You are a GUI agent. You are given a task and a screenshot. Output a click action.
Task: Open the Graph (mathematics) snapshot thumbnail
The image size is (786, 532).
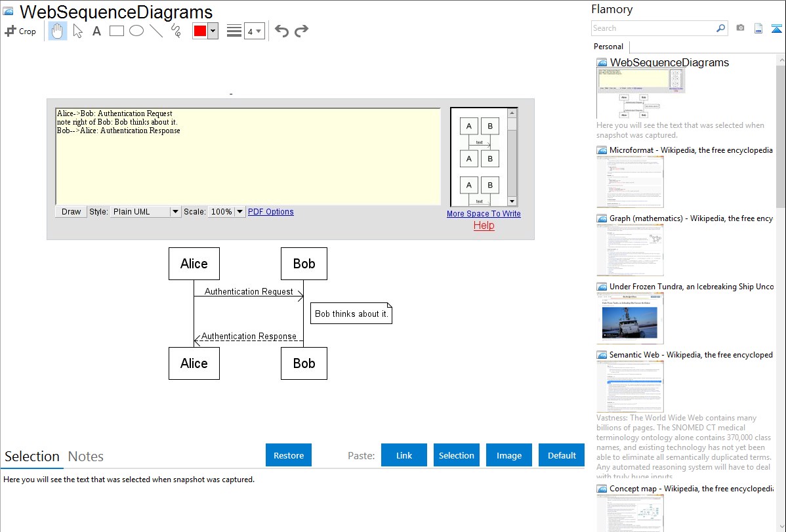tap(630, 250)
